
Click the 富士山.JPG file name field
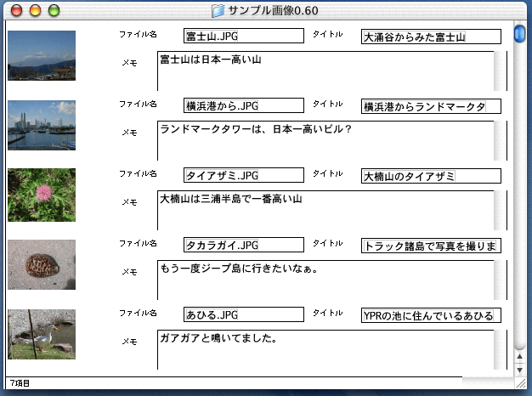pos(244,36)
